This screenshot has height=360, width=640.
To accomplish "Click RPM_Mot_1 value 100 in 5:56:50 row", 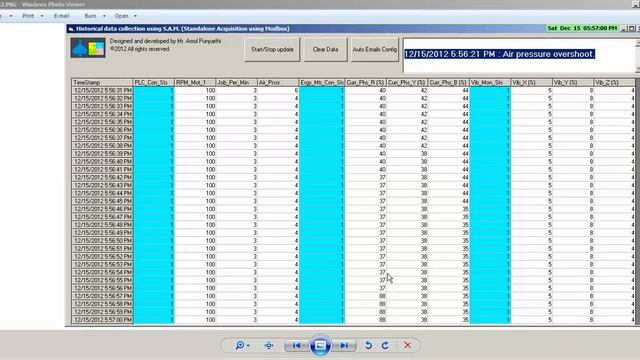I will pos(195,240).
